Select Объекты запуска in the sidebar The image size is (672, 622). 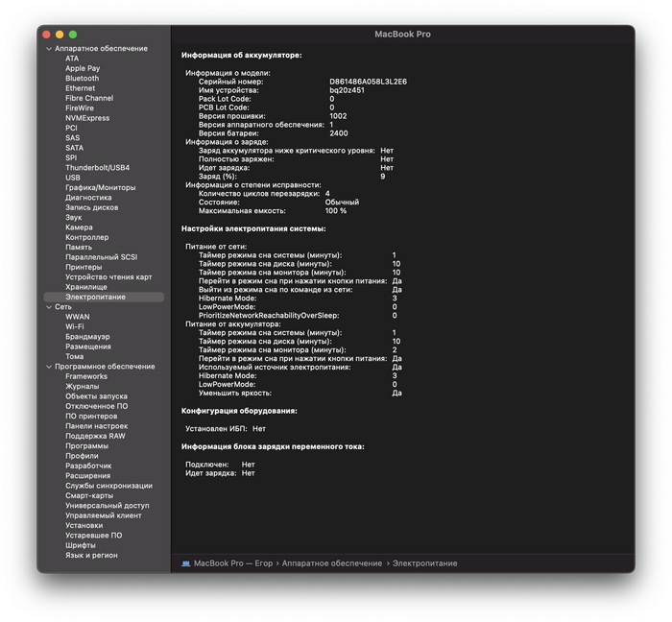click(96, 396)
